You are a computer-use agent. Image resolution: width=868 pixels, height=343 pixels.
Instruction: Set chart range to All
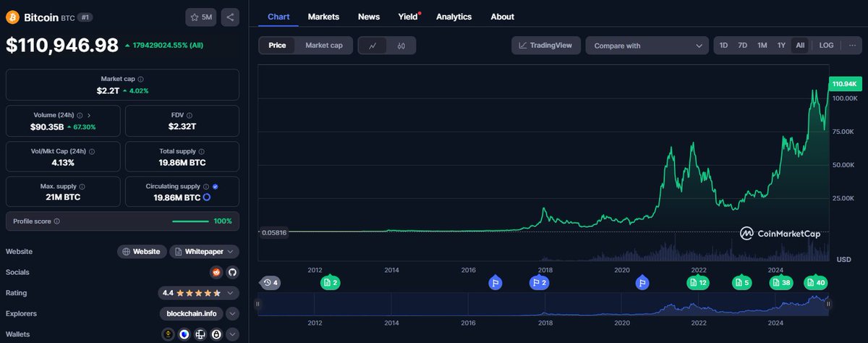point(800,45)
